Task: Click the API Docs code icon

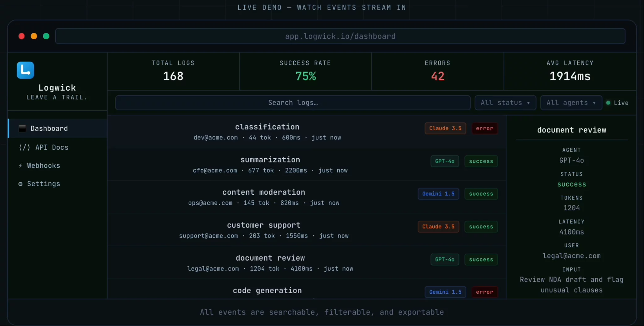Action: tap(25, 147)
